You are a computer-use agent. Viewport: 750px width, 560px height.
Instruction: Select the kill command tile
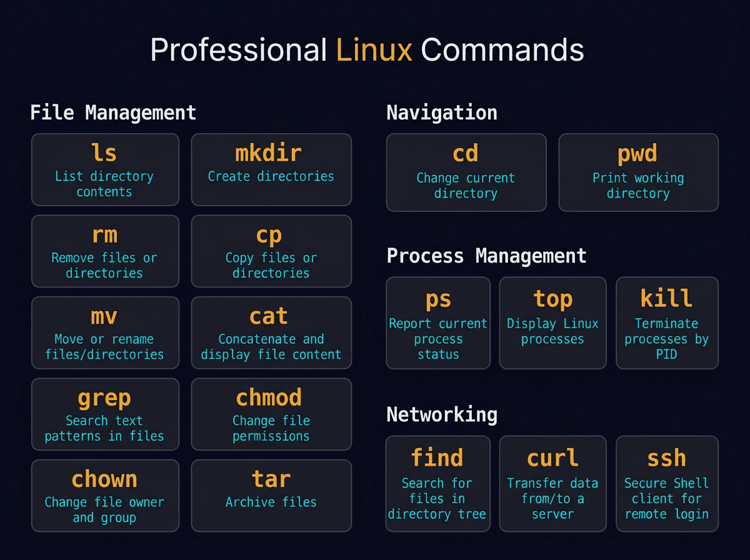point(667,322)
